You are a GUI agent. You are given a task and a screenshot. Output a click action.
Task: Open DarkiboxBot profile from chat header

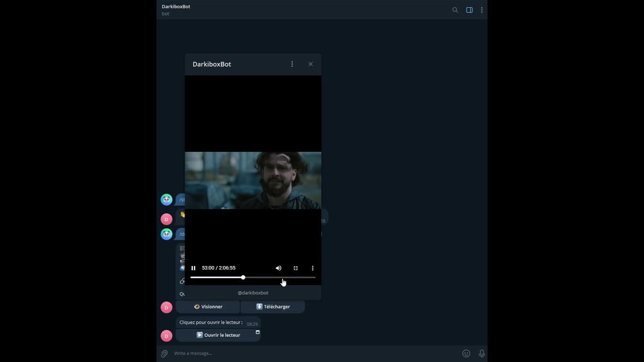coord(176,10)
